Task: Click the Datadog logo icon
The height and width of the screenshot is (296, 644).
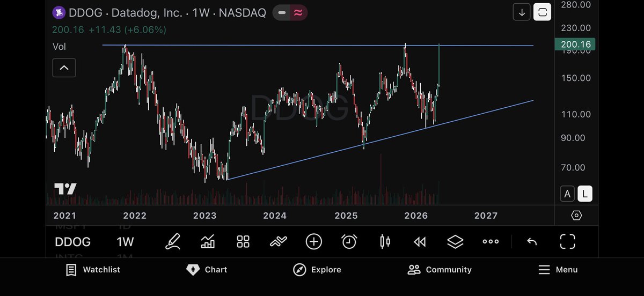Action: tap(58, 12)
